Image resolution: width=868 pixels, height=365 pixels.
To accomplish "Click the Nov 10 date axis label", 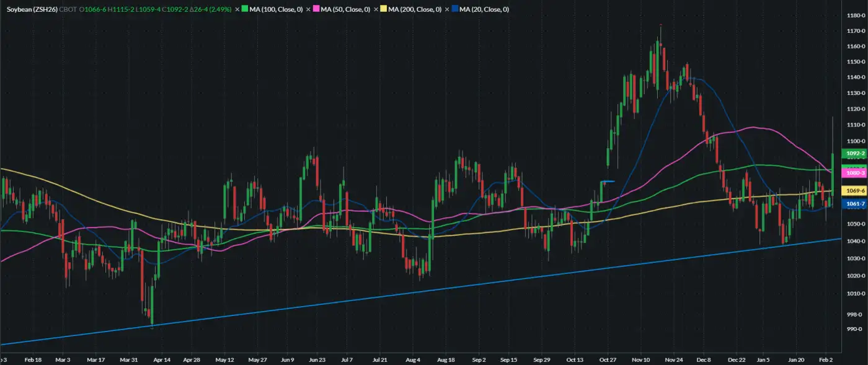I will pyautogui.click(x=640, y=359).
